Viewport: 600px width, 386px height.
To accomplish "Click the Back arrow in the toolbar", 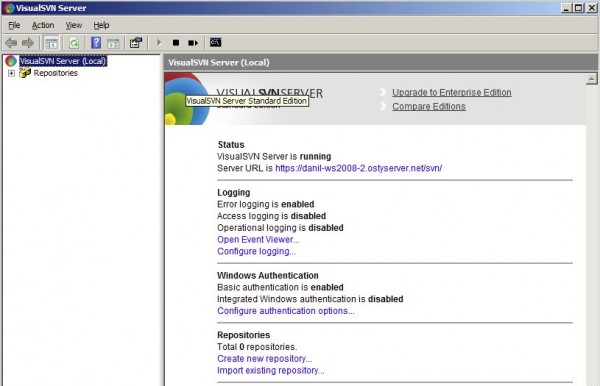I will point(11,43).
